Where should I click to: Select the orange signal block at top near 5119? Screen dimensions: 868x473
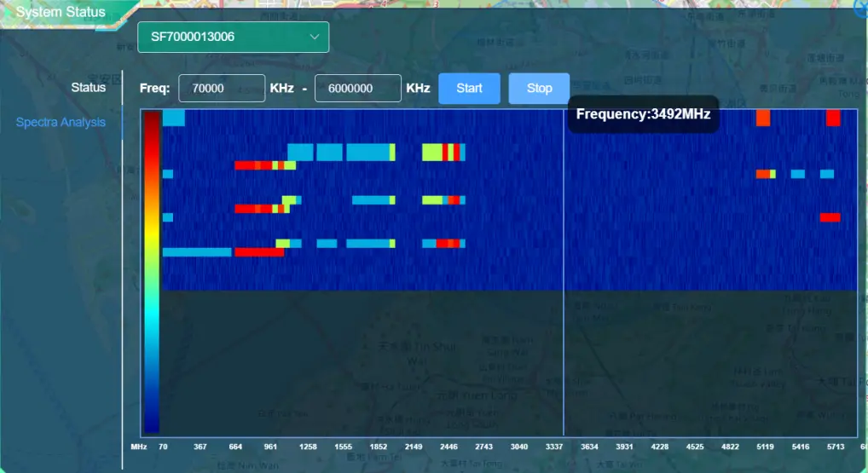(x=763, y=118)
